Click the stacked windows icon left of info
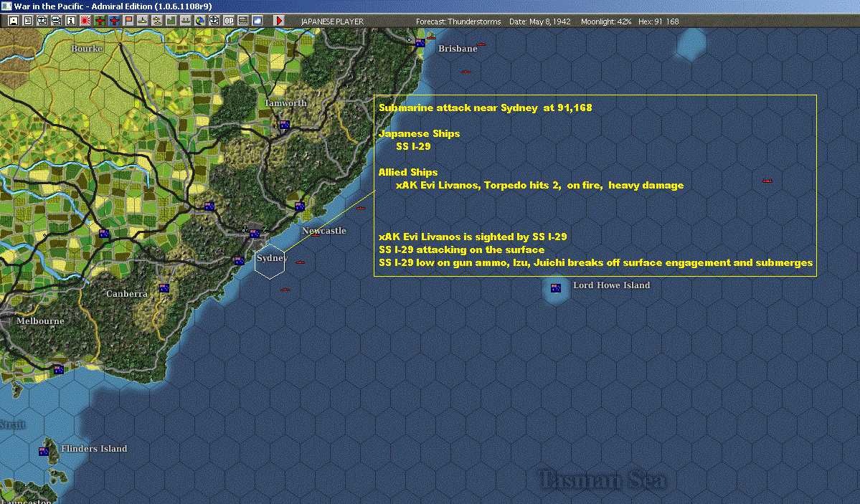 coord(57,21)
